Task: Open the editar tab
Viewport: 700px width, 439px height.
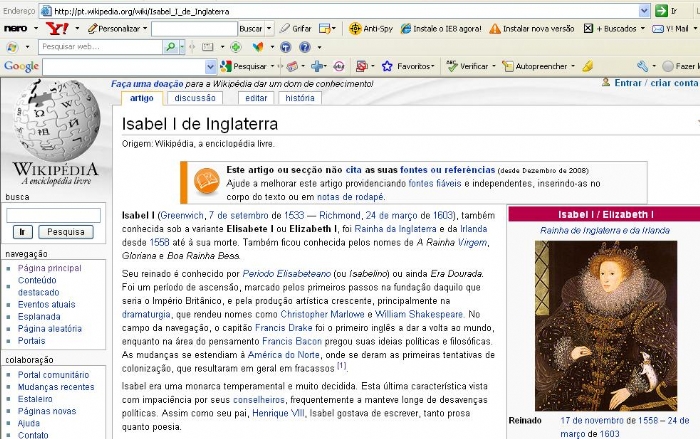Action: (256, 98)
